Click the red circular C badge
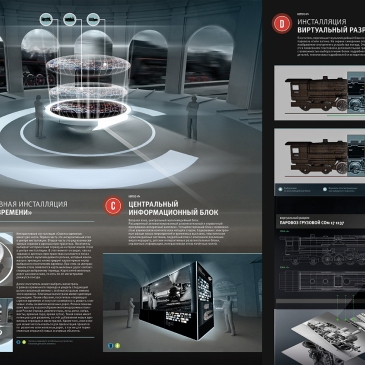The image size is (365, 365). point(113,205)
